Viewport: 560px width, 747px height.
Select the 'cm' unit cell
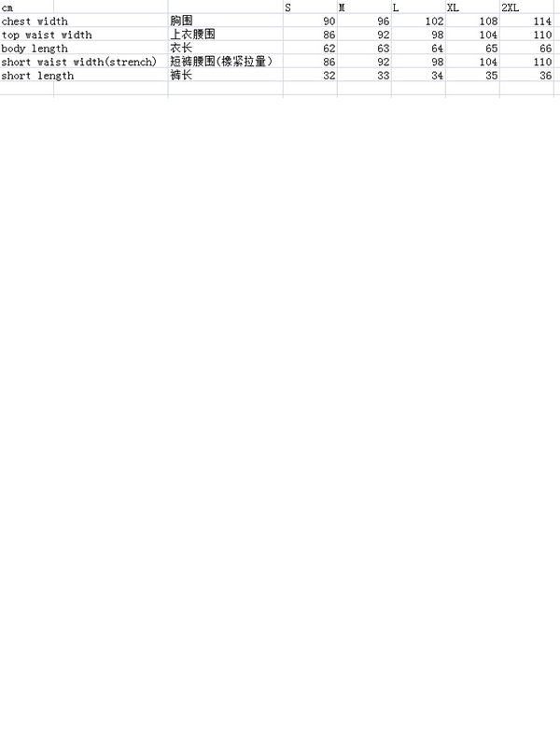pos(27,7)
